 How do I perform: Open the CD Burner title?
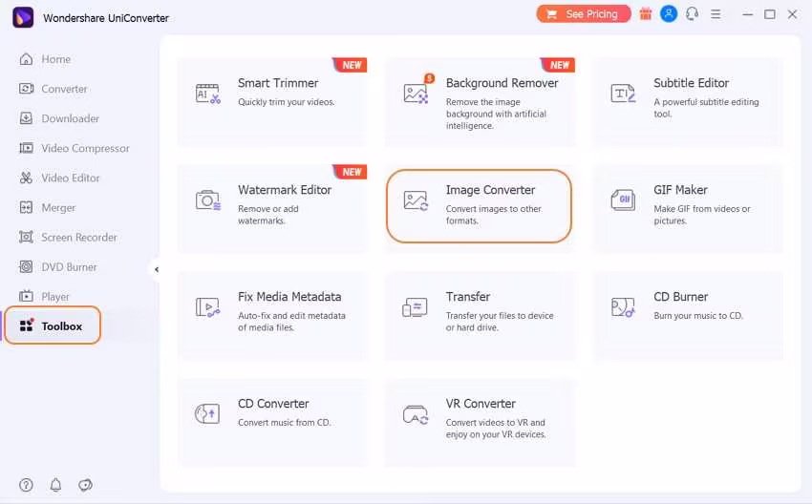click(680, 297)
